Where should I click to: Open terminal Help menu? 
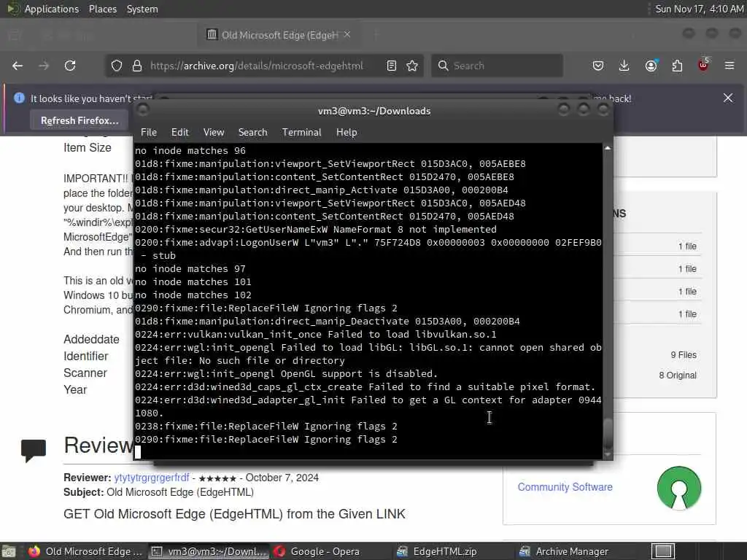click(347, 133)
